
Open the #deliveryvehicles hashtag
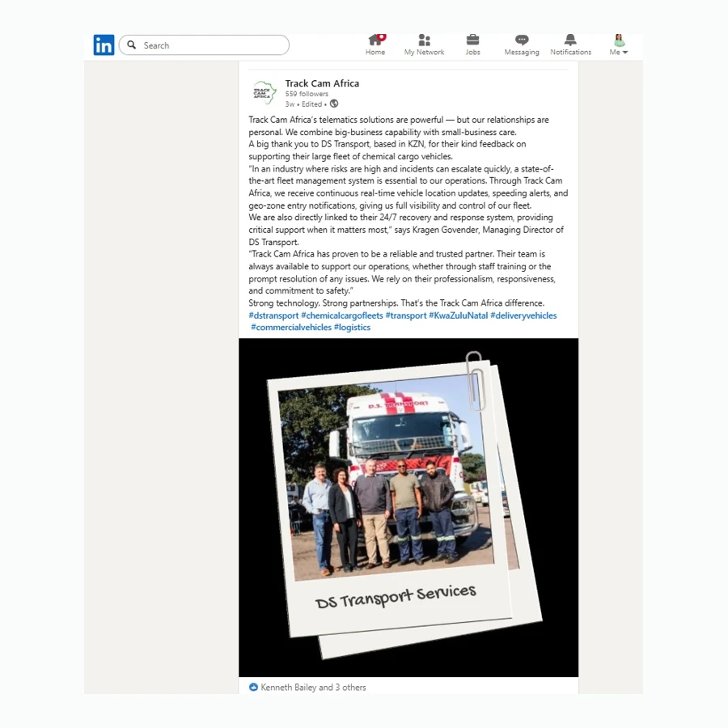point(523,315)
